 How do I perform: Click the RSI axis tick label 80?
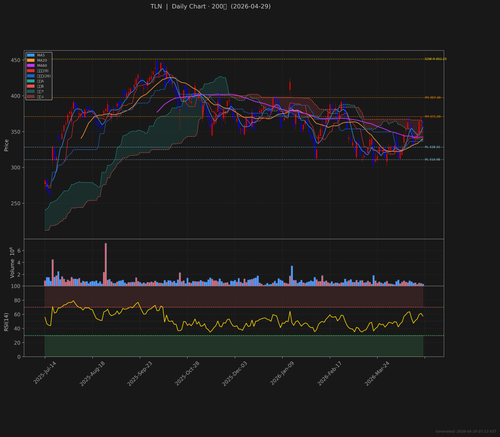[17, 300]
